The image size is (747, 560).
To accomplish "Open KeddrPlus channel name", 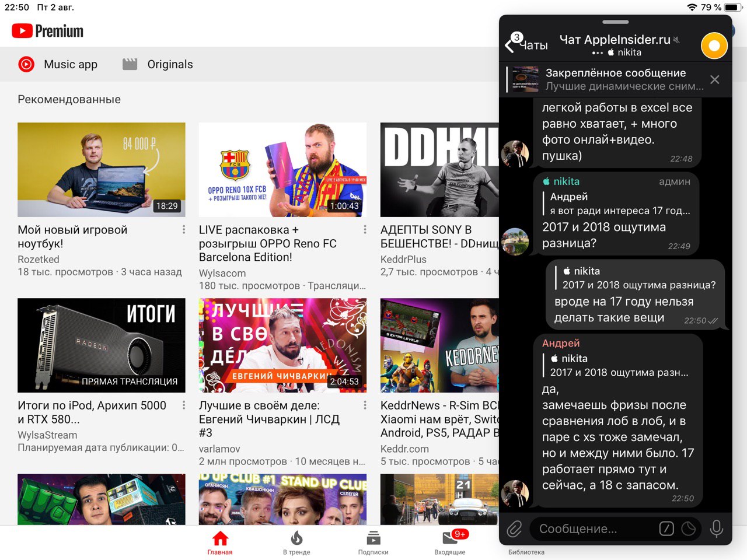I will (403, 260).
